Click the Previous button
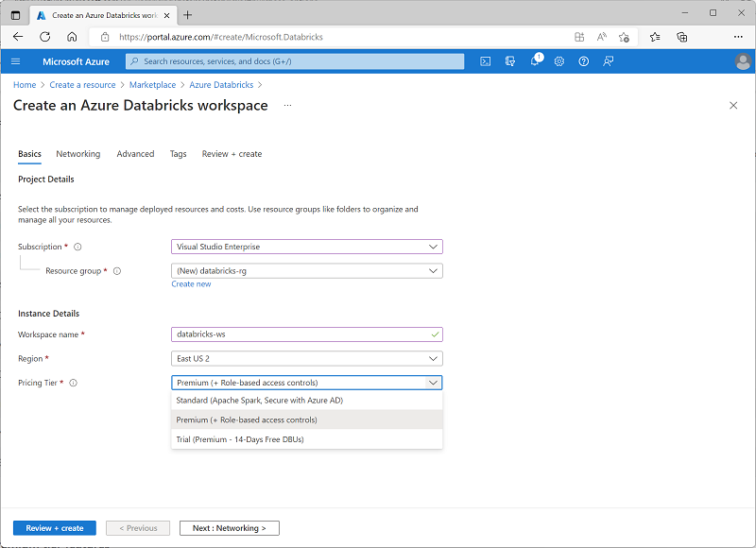Viewport: 756px width, 548px height. coord(138,528)
